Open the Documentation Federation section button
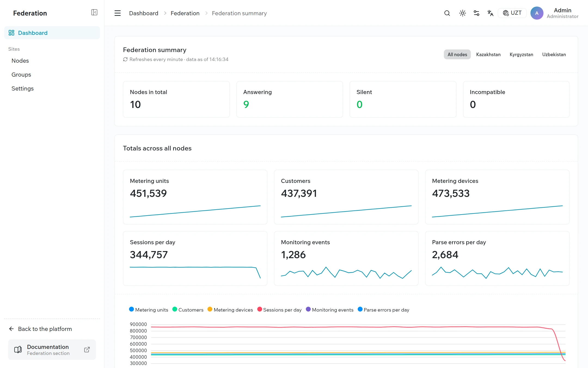This screenshot has width=588, height=368. click(52, 350)
